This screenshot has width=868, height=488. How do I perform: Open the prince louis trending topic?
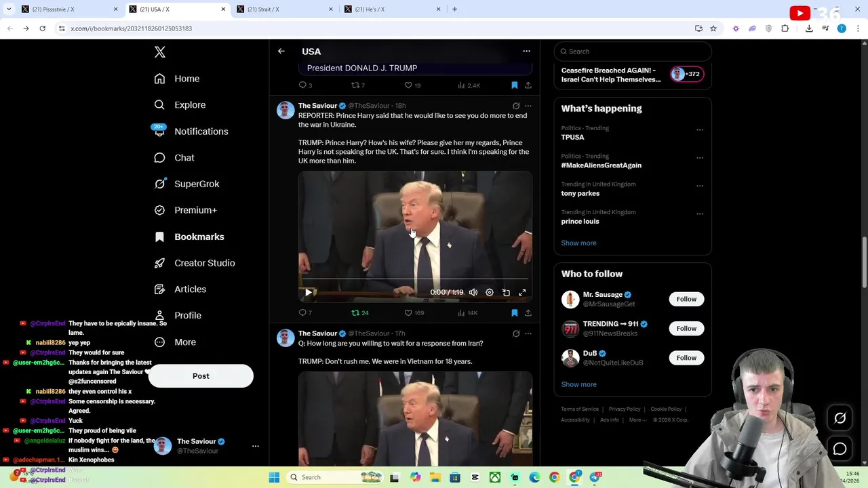[580, 222]
